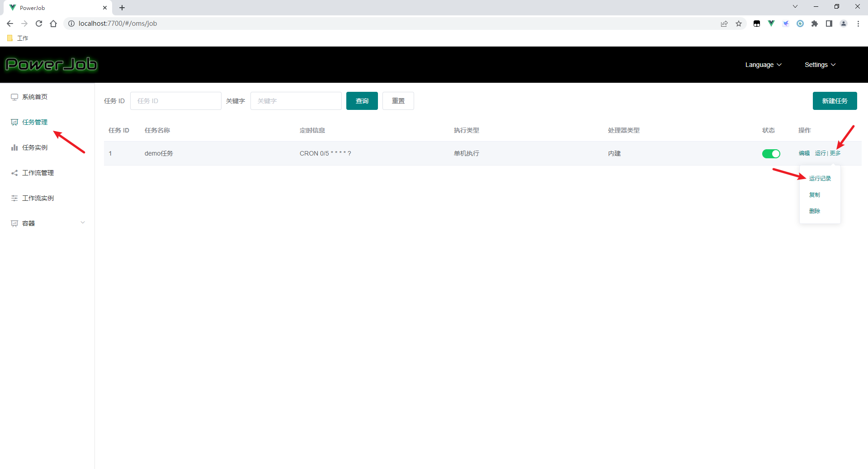The image size is (868, 469).
Task: Open the Settings dropdown
Action: point(820,65)
